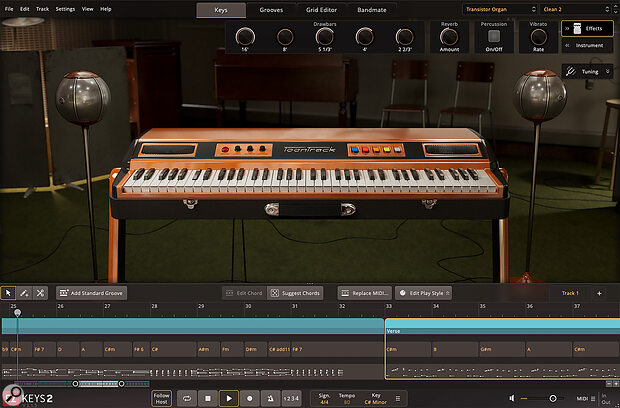Viewport: 620px width, 408px height.
Task: Click the C# Minor key value
Action: [376, 402]
